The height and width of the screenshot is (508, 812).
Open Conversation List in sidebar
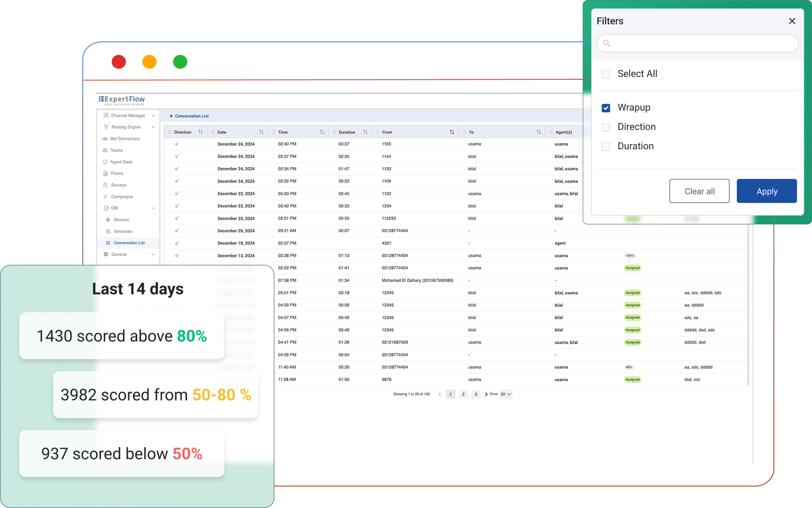pyautogui.click(x=129, y=243)
